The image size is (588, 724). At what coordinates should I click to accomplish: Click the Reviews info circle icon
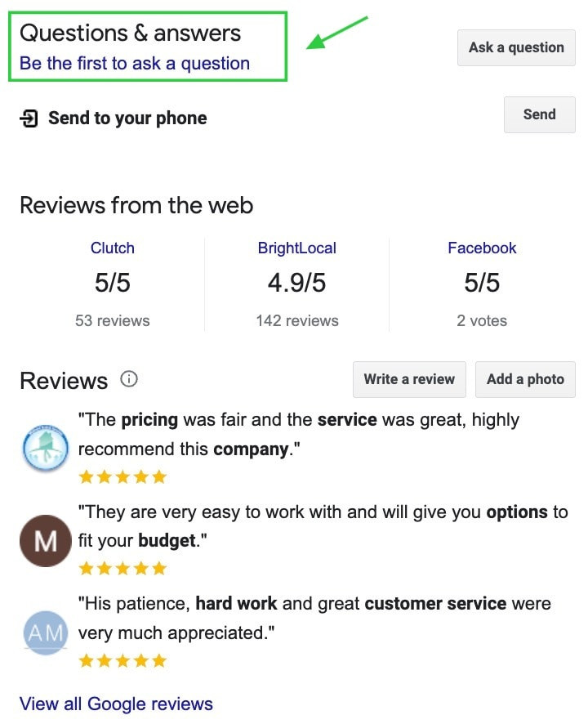[x=129, y=379]
